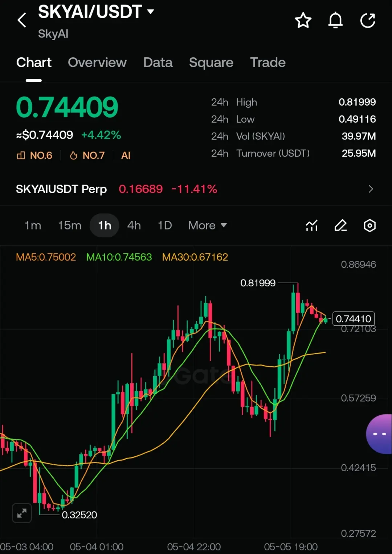Image resolution: width=392 pixels, height=554 pixels.
Task: Open the SKYAI/USDT pair selector dropdown
Action: pos(96,12)
